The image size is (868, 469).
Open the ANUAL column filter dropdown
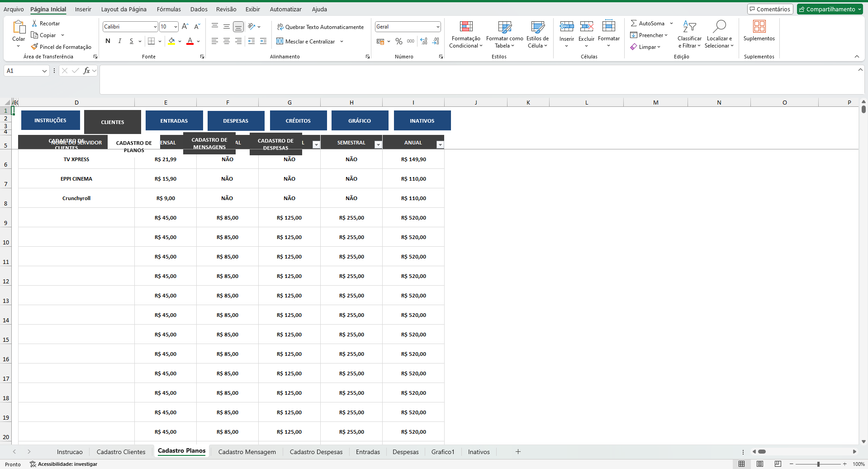coord(440,144)
